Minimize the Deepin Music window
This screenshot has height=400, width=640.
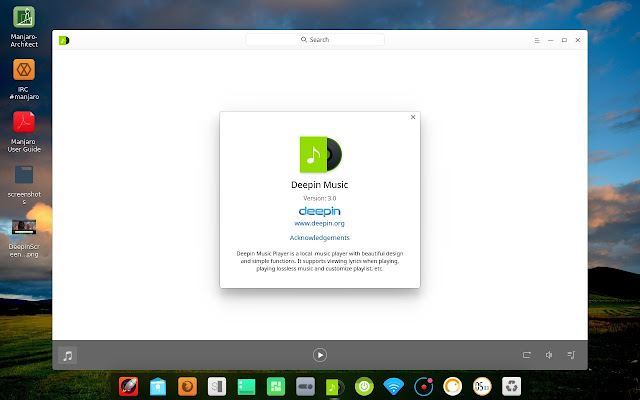pyautogui.click(x=551, y=40)
